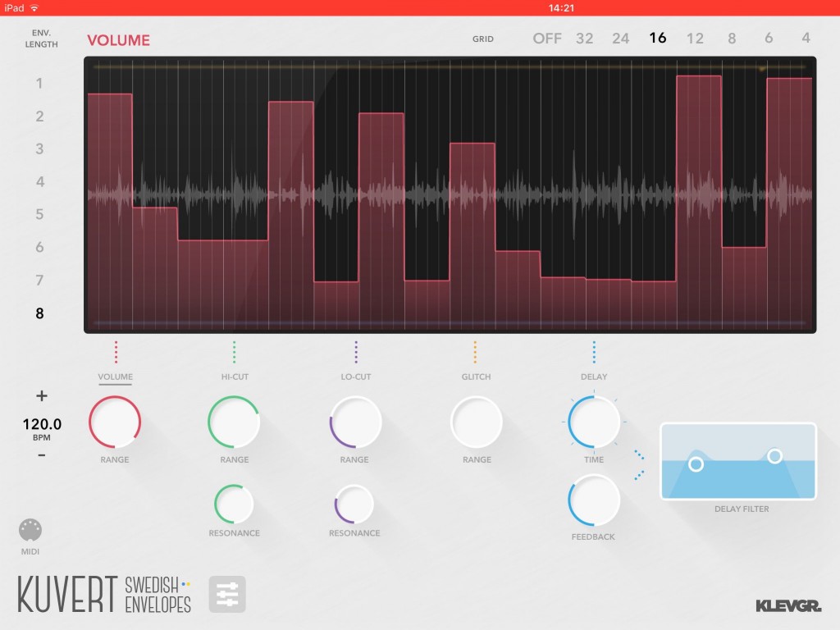This screenshot has width=840, height=630.
Task: Tap the green dotted indicator above HI-CUT
Action: coord(234,352)
